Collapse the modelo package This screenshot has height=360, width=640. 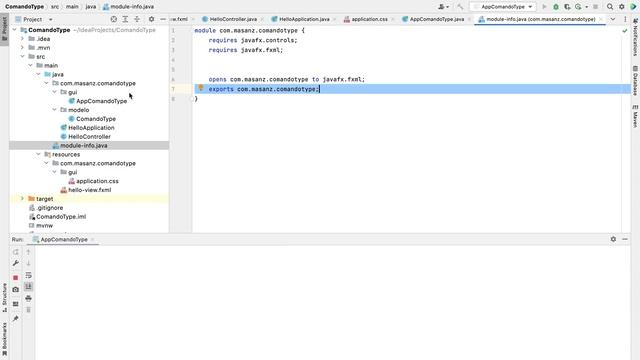coord(54,110)
